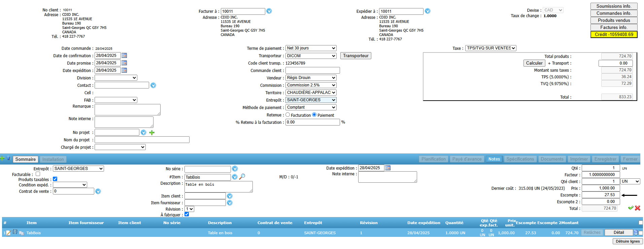
Task: Open the Facturer à client lookup arrow
Action: [269, 11]
